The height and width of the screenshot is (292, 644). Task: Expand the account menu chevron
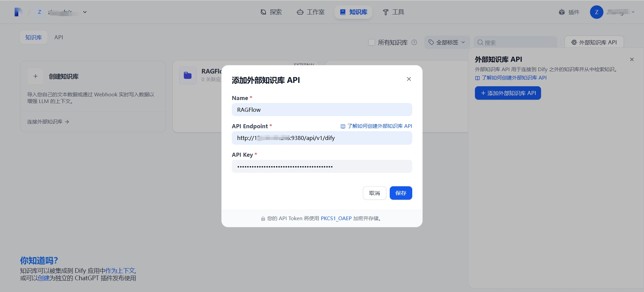(x=633, y=12)
